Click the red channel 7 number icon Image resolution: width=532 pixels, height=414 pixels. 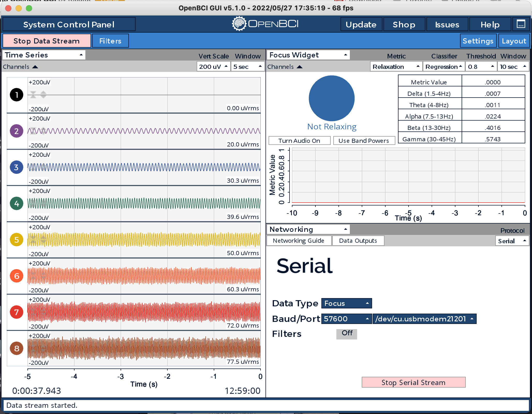pyautogui.click(x=16, y=312)
